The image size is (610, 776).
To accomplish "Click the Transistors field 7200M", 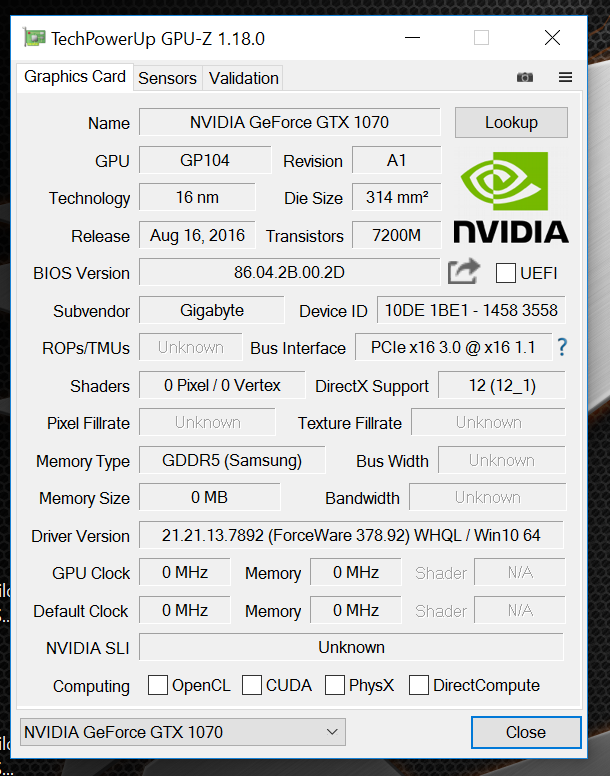I will click(396, 235).
